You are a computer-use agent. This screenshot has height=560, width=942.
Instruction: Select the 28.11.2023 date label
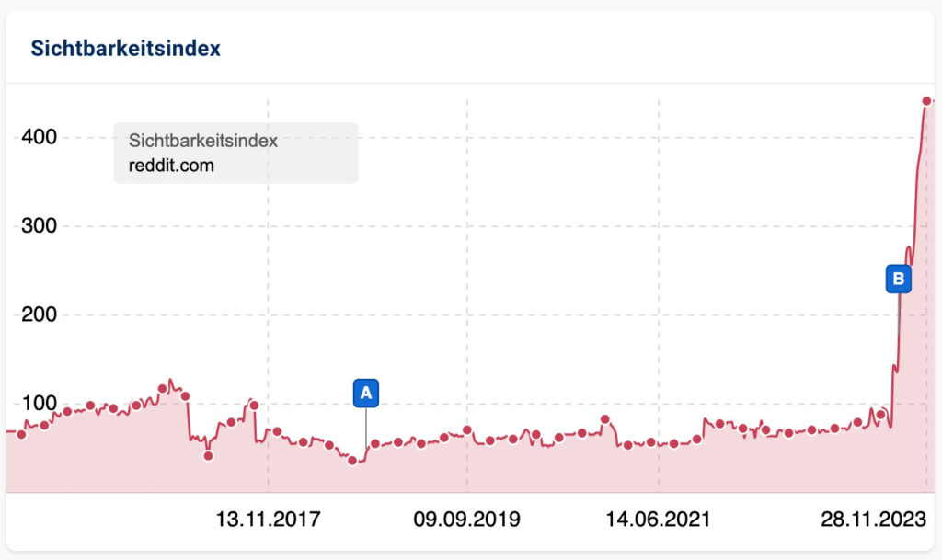point(873,520)
